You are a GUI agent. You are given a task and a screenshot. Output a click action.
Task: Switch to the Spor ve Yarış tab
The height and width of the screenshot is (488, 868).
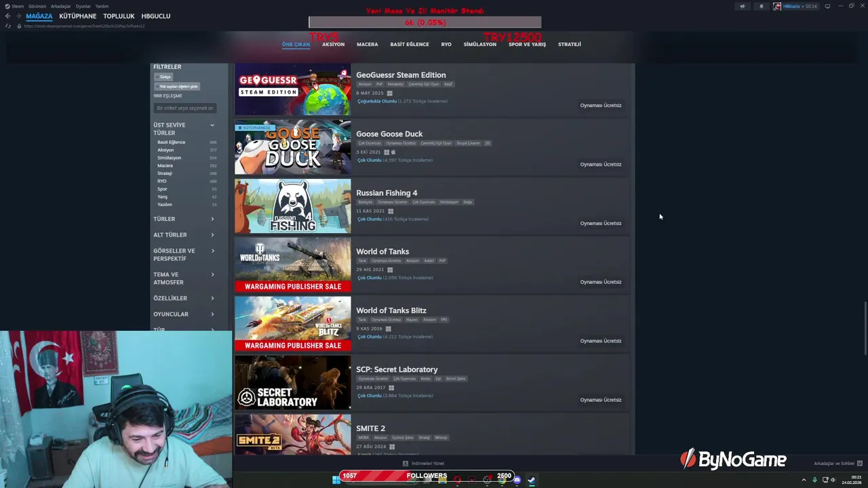(x=527, y=44)
